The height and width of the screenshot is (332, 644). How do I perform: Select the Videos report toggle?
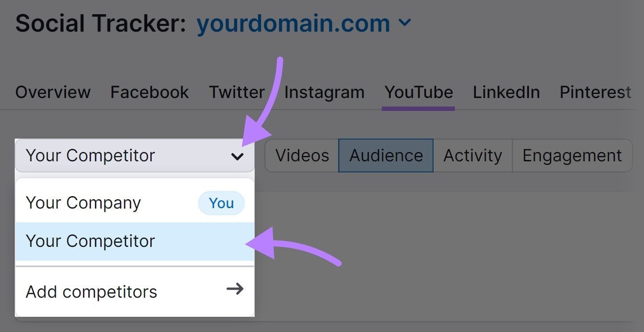click(302, 155)
